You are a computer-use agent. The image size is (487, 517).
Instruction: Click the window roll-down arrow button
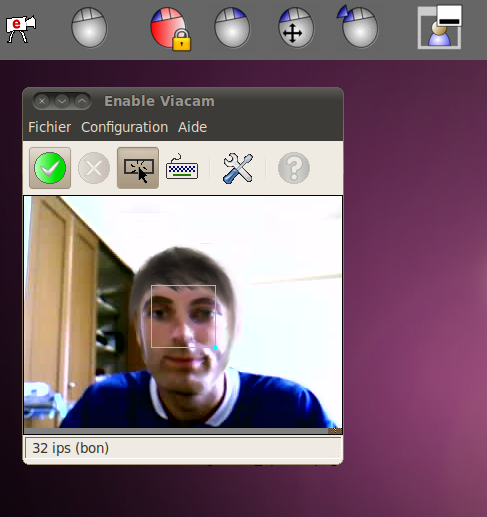(62, 101)
